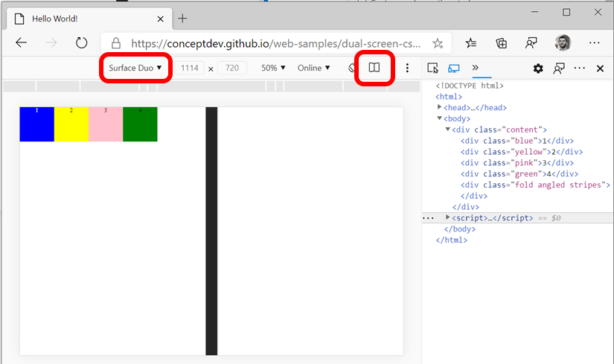Open the Online throttling dropdown
Screen dimensions: 614x364
point(313,68)
